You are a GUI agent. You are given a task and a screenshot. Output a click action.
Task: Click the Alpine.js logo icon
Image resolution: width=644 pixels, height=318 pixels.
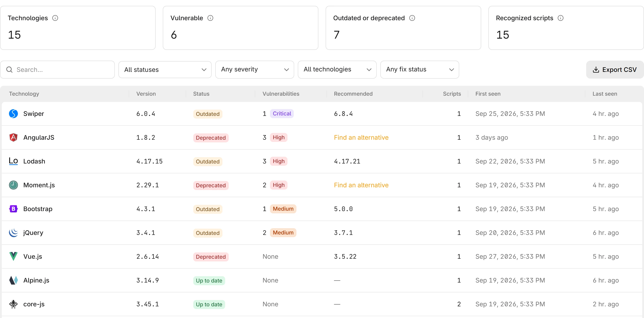click(x=13, y=280)
